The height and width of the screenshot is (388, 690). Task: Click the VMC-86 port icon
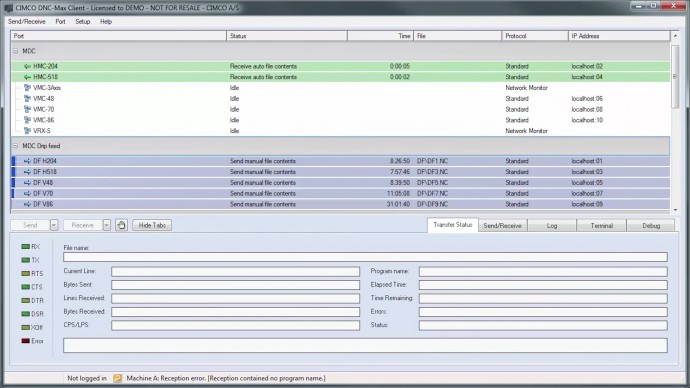point(27,120)
